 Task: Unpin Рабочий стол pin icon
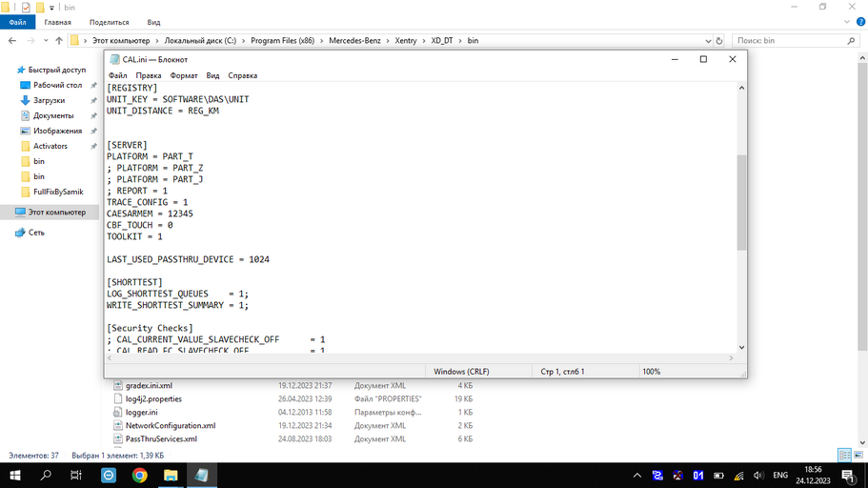[x=93, y=85]
